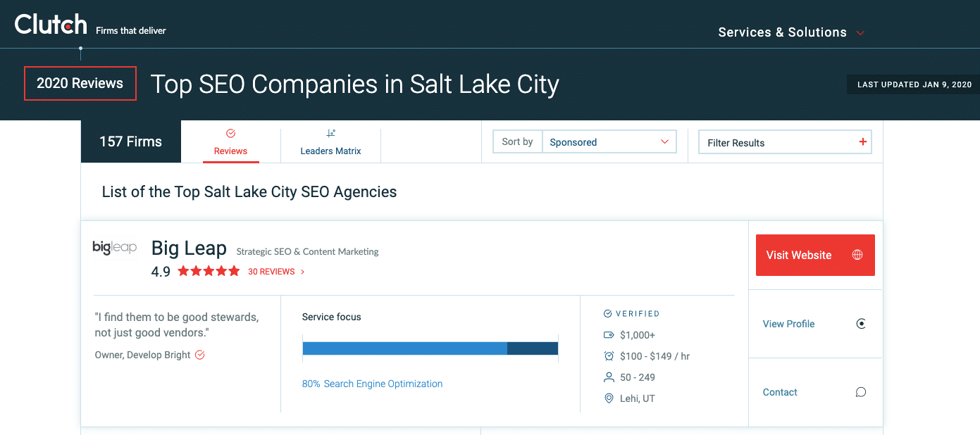Open the Big Leap company logo
The width and height of the screenshot is (980, 435).
point(115,248)
